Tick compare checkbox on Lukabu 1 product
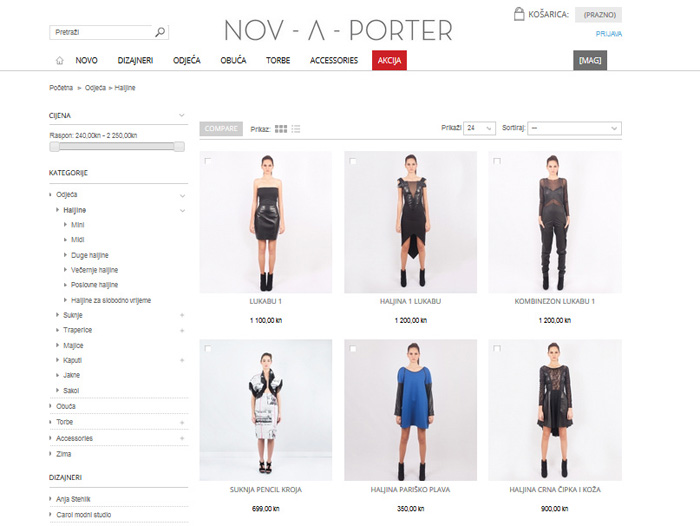The height and width of the screenshot is (526, 700). pyautogui.click(x=208, y=161)
